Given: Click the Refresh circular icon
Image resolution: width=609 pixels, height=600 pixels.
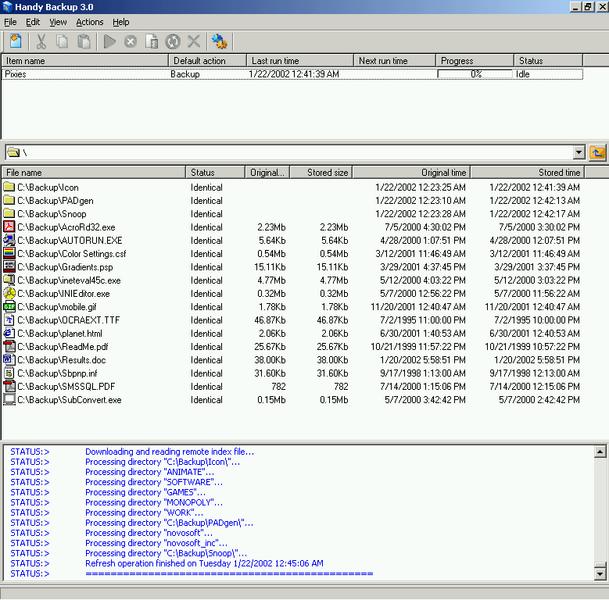Looking at the screenshot, I should click(x=172, y=41).
